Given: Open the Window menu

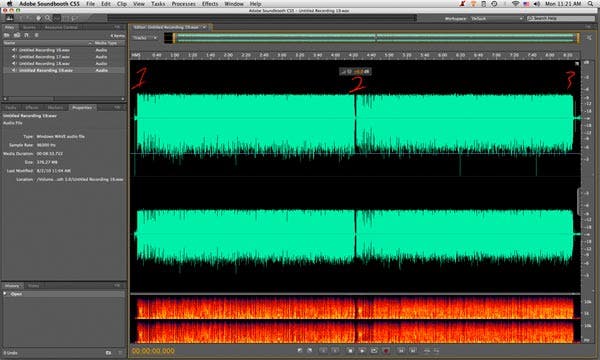Looking at the screenshot, I should click(234, 3).
